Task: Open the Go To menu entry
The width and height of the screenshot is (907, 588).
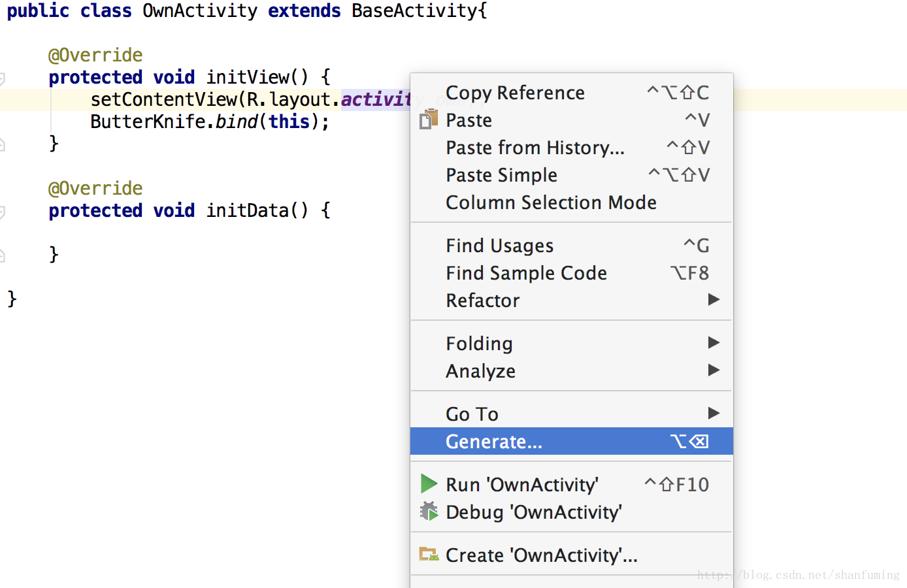Action: tap(572, 414)
